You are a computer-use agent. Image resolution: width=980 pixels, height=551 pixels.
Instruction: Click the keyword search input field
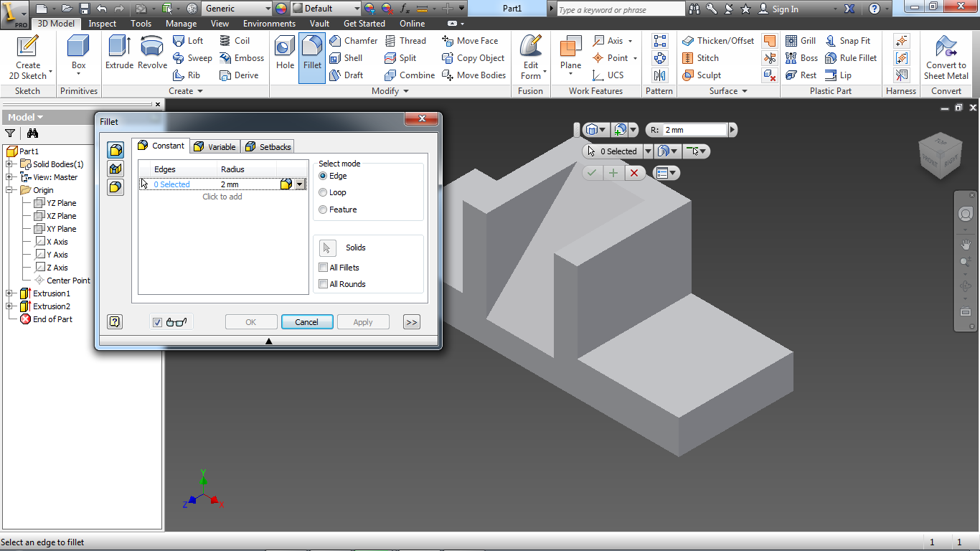tap(621, 9)
